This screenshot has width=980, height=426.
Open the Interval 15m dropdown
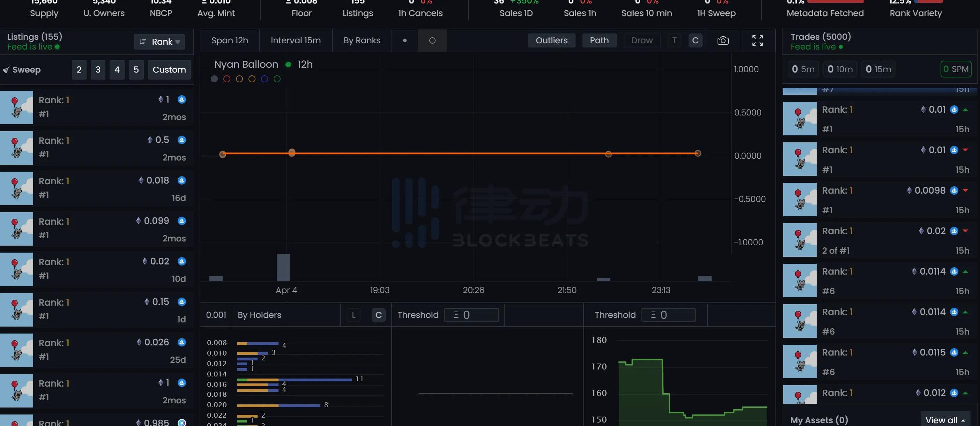[x=296, y=40]
